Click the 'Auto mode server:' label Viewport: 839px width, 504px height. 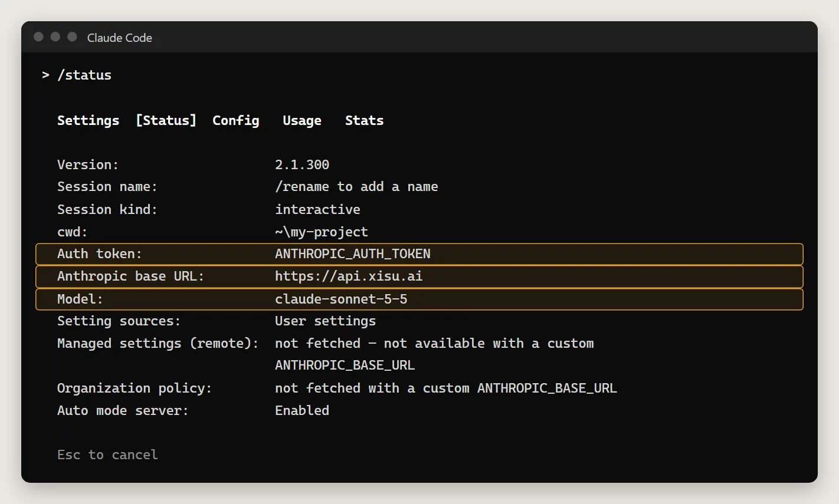tap(123, 411)
